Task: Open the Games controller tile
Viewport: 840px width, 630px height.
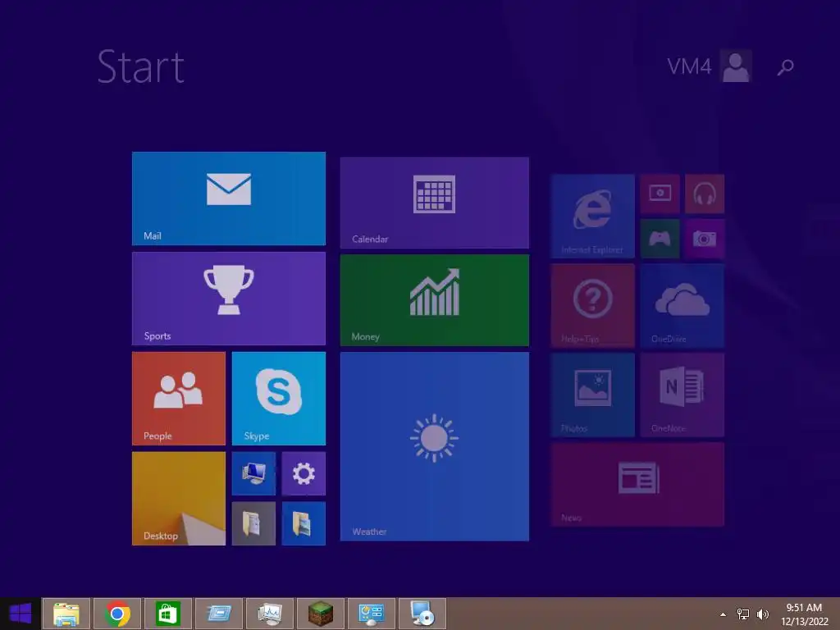Action: point(660,239)
